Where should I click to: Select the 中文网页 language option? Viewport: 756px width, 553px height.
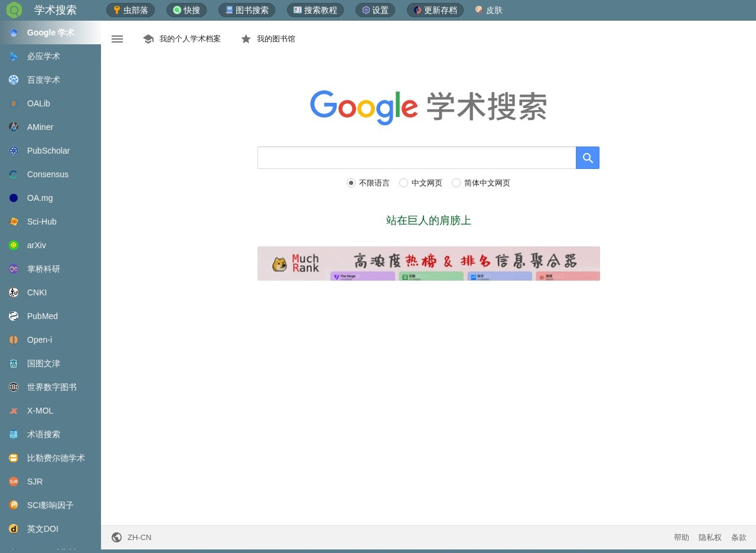pyautogui.click(x=403, y=183)
